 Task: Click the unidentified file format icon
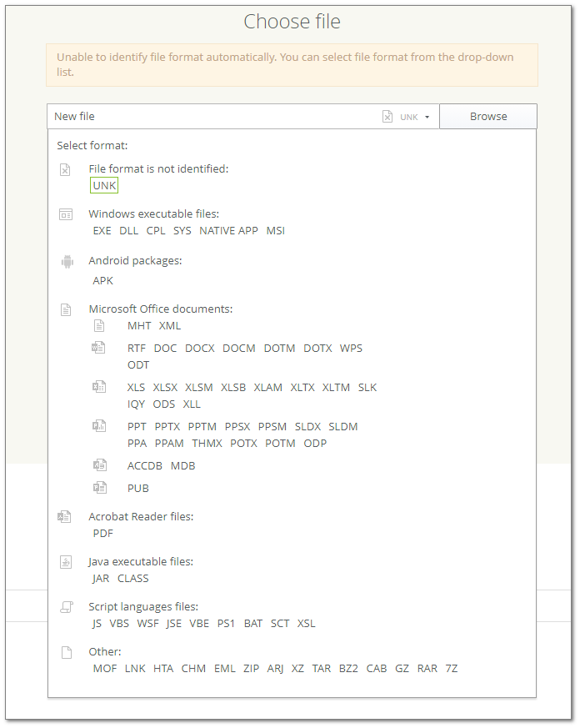(66, 170)
